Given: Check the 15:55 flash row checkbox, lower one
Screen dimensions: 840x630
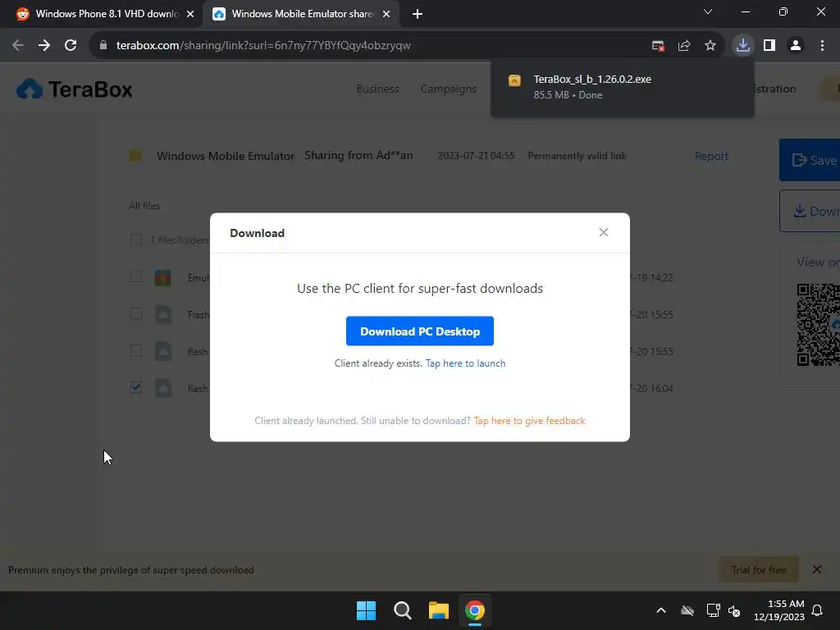Looking at the screenshot, I should (136, 351).
